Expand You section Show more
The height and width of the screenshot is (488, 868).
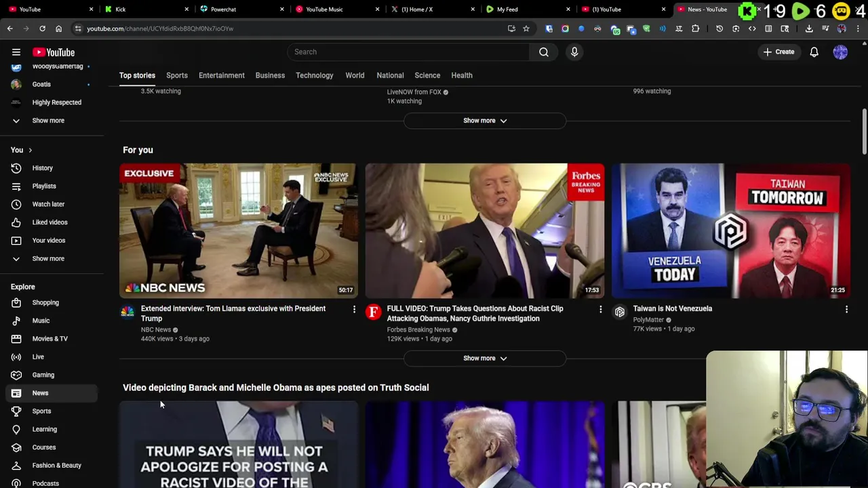click(x=52, y=258)
